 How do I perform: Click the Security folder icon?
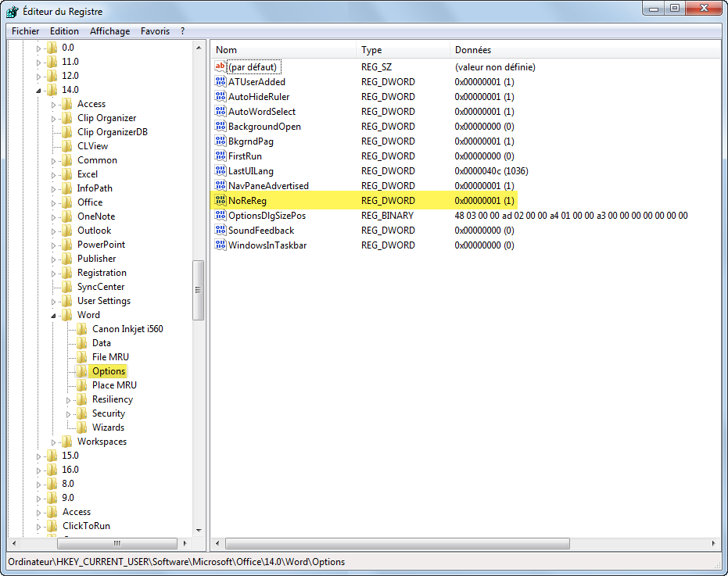[x=81, y=413]
